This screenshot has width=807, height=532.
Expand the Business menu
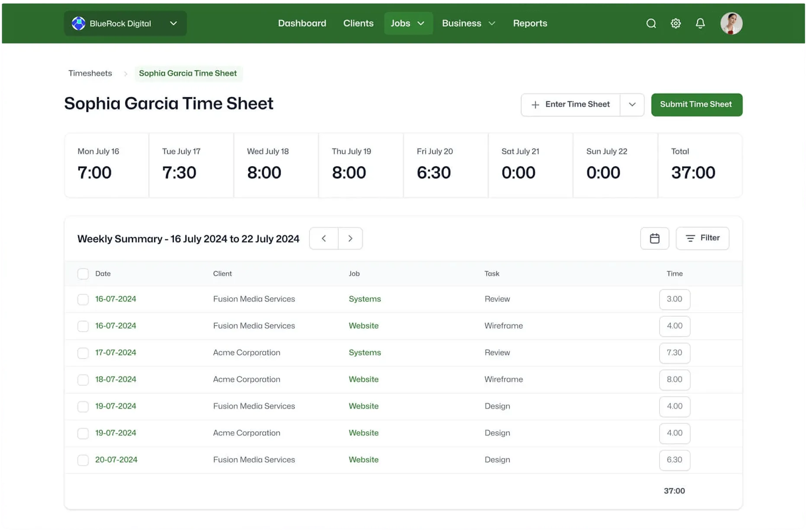(468, 23)
